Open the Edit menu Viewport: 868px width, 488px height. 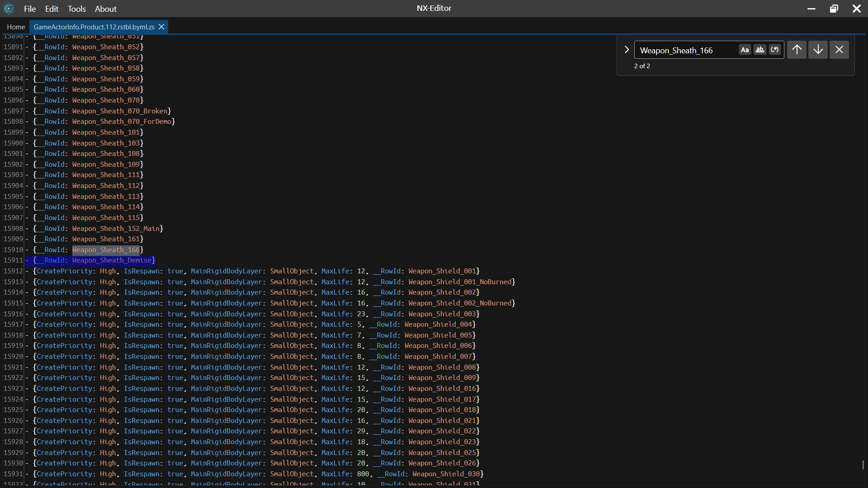click(x=52, y=9)
